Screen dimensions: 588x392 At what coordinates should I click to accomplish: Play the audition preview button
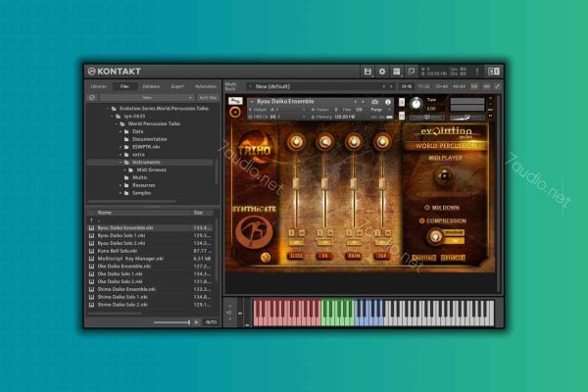(197, 322)
